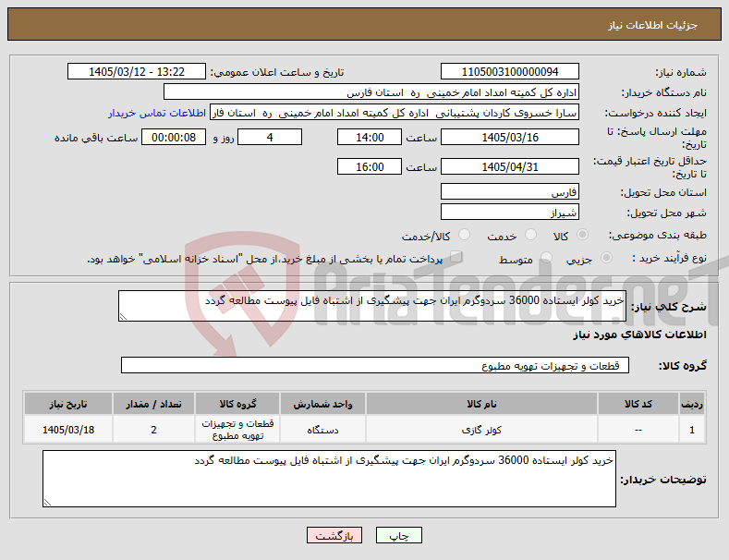
Task: Select the متوسط purchase type radio
Action: pos(546,257)
